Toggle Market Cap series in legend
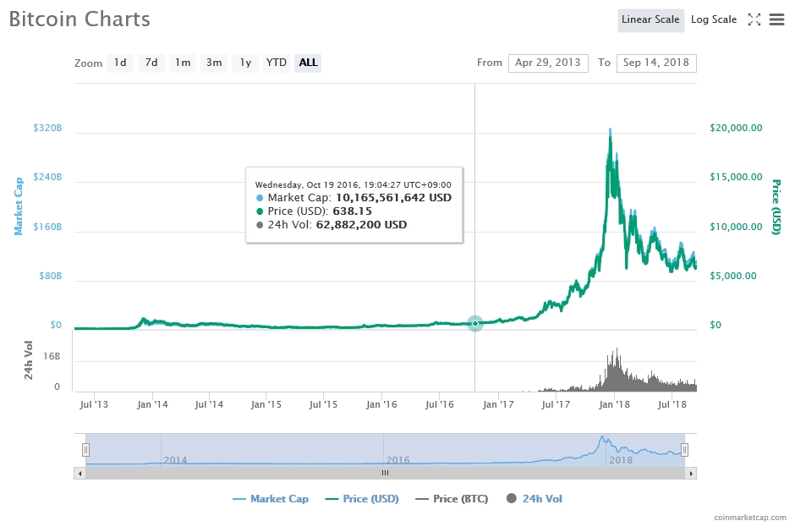Screen dimensions: 795x532 point(271,499)
